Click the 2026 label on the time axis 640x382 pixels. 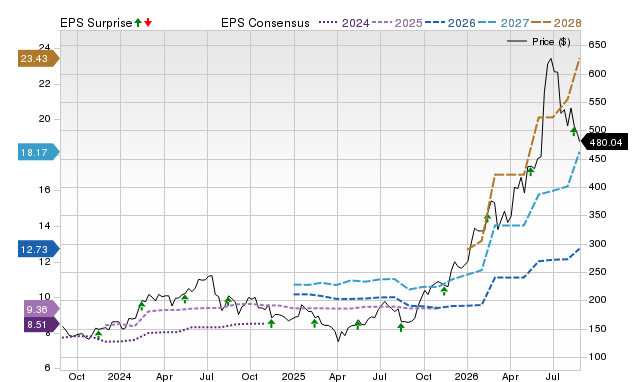[467, 376]
